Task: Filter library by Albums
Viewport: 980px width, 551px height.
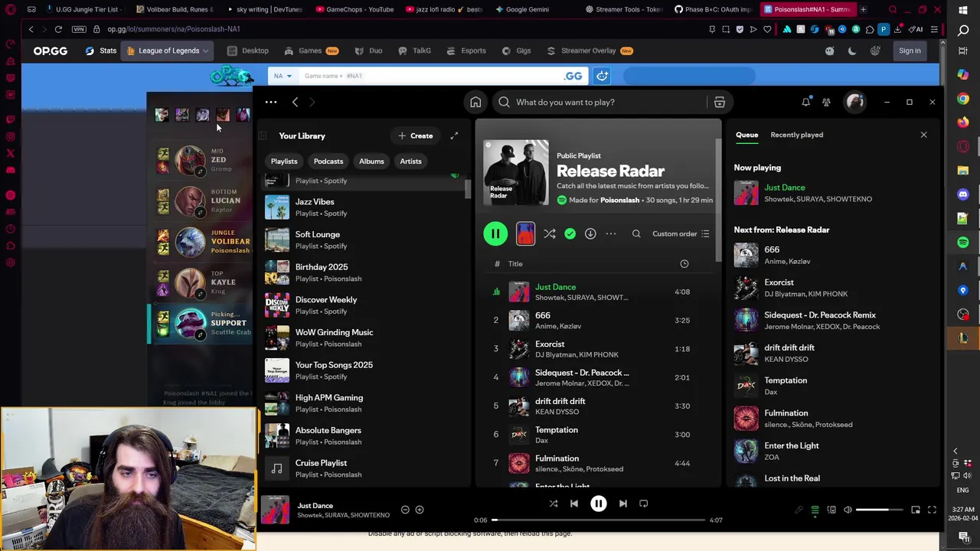Action: click(x=371, y=161)
